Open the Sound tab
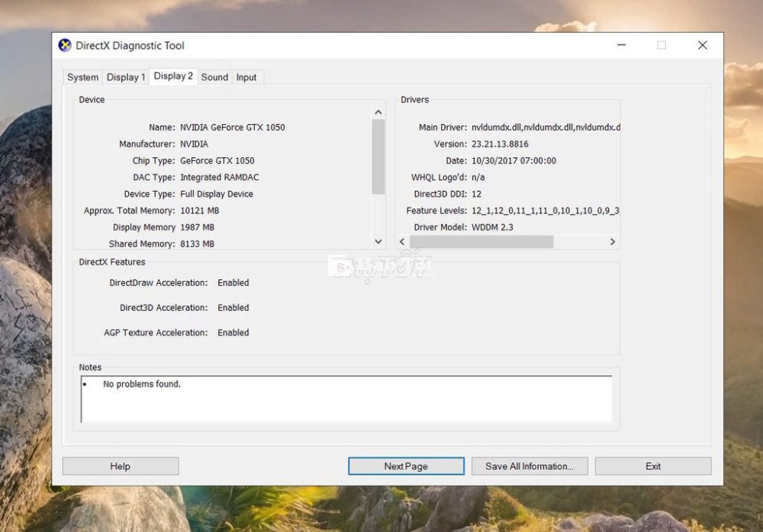This screenshot has width=763, height=532. tap(214, 77)
